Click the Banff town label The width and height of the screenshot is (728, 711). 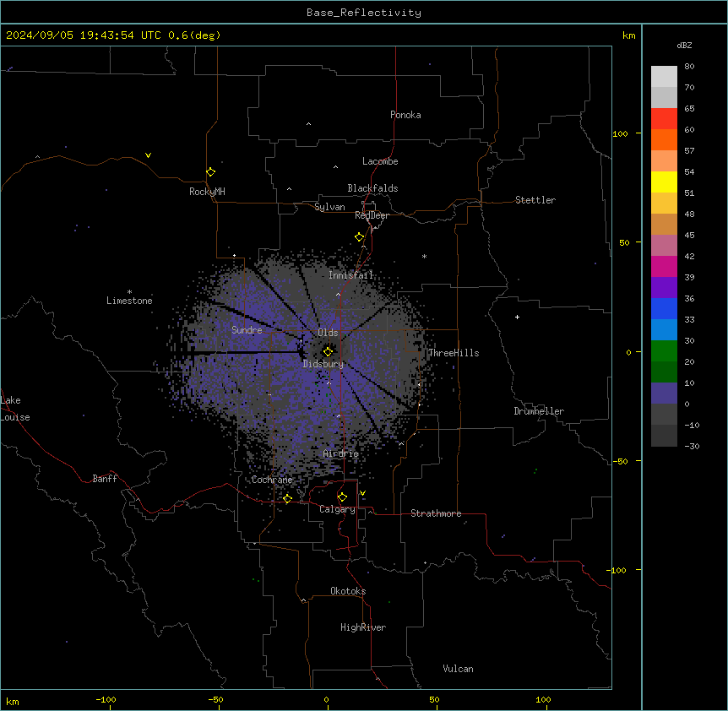point(105,479)
